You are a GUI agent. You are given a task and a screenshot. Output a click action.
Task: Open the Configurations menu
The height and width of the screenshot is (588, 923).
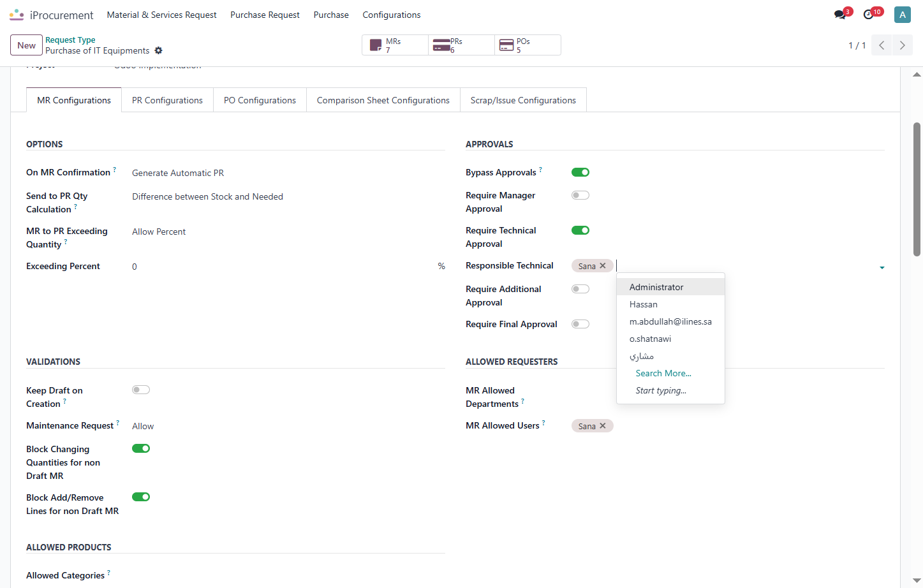(x=392, y=15)
